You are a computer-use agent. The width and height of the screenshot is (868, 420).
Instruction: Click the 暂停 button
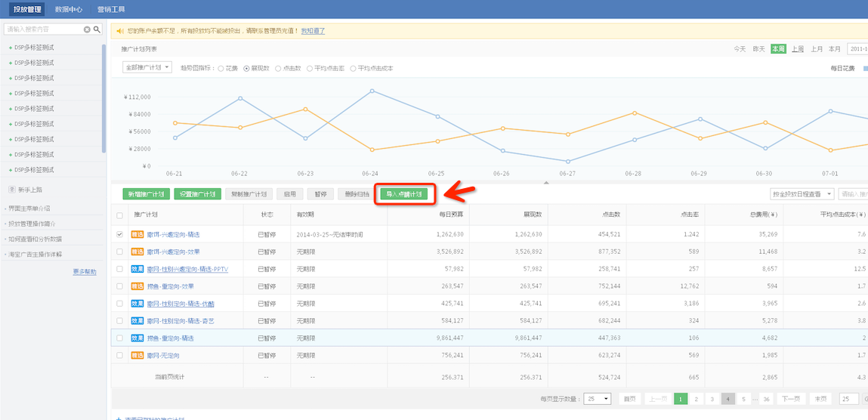(x=320, y=194)
